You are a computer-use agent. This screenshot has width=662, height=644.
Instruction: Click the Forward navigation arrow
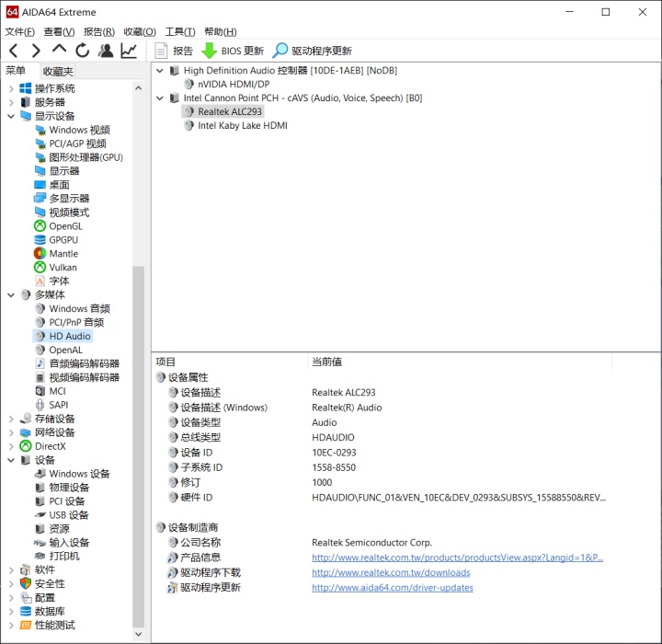pos(36,51)
